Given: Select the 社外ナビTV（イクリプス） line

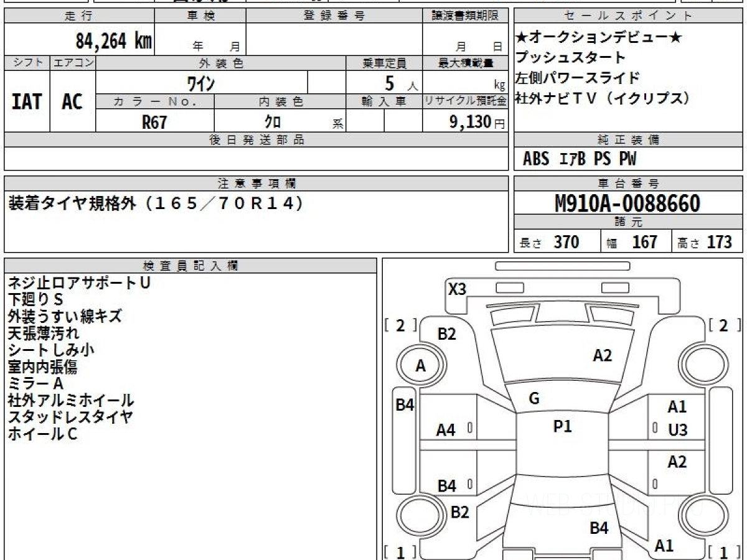Looking at the screenshot, I should (603, 98).
